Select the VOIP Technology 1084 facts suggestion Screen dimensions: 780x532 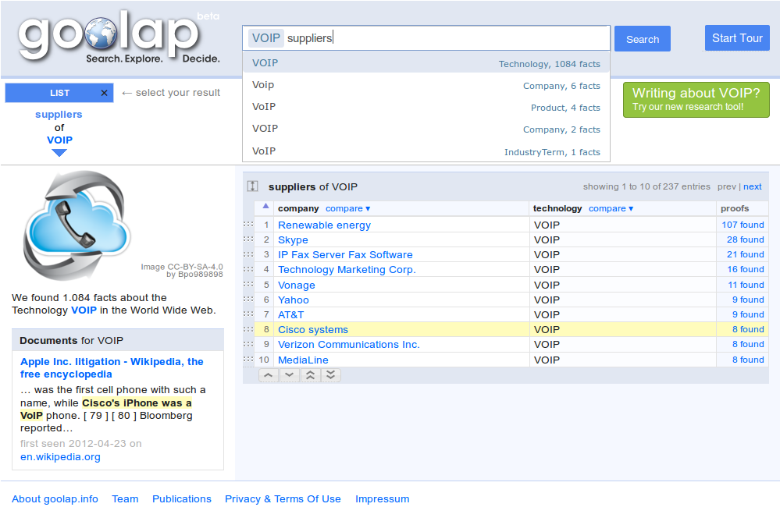point(426,63)
